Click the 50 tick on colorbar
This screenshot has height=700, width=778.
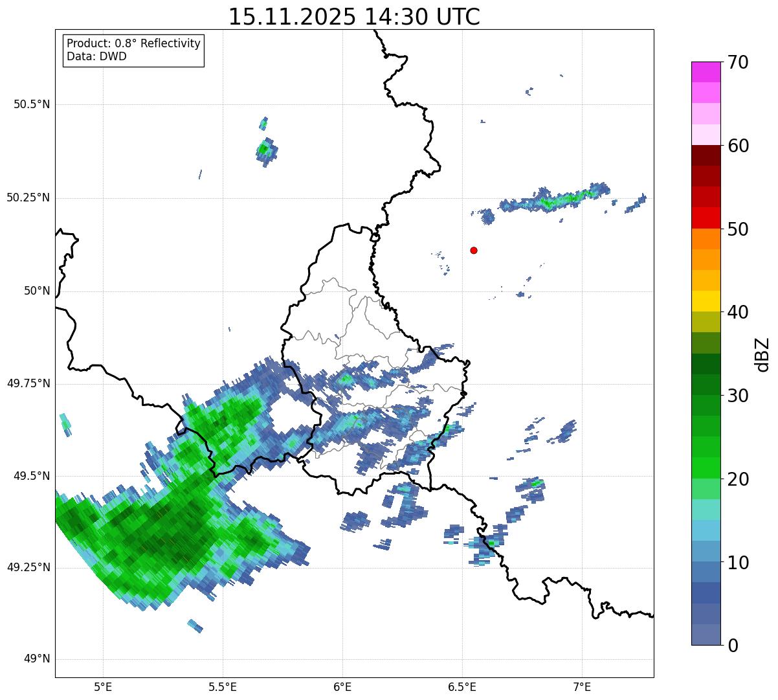pyautogui.click(x=738, y=229)
